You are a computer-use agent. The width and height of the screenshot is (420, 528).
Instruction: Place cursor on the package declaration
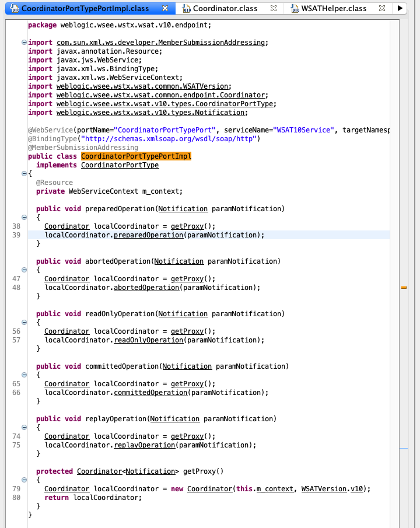point(120,25)
